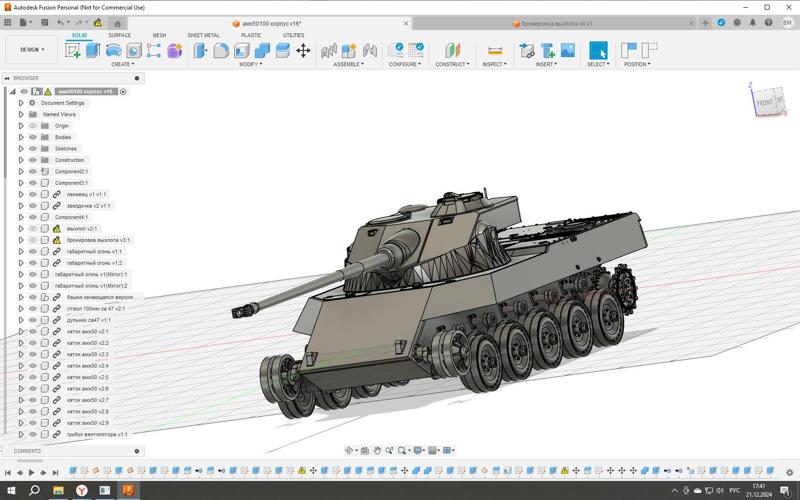Select the Create Sketch tool
Viewport: 800px width, 500px height.
tap(72, 51)
